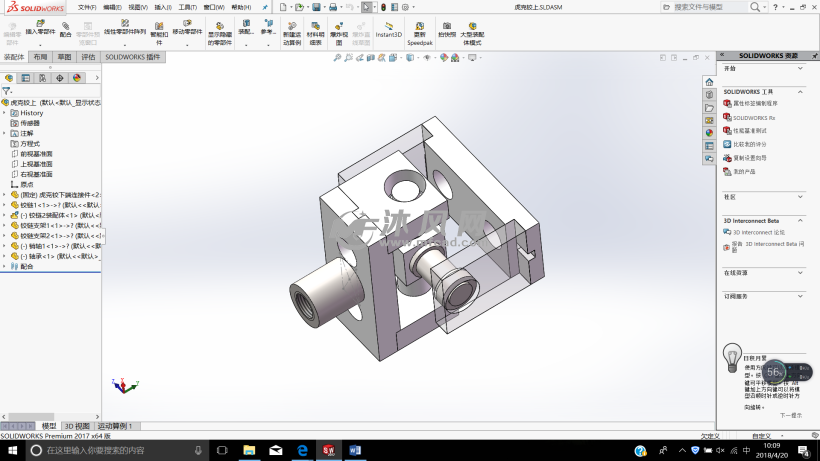Screen dimensions: 820x461
Task: Open View Settings monitor icon
Action: [x=472, y=57]
